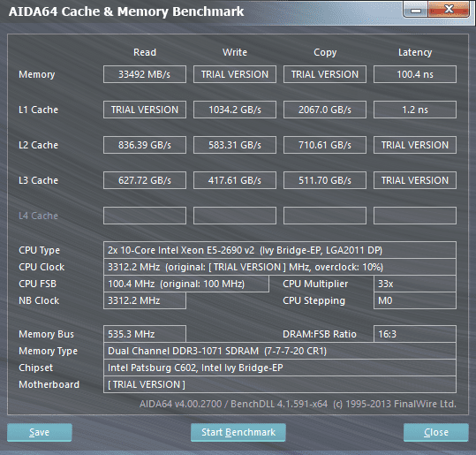Screen dimensions: 476x455
Task: Click the L3 Cache row label
Action: tap(38, 180)
